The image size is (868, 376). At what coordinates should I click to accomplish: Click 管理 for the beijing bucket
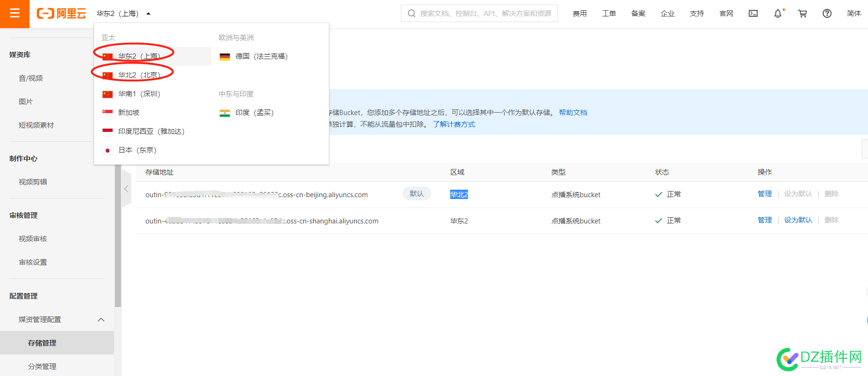tap(765, 194)
